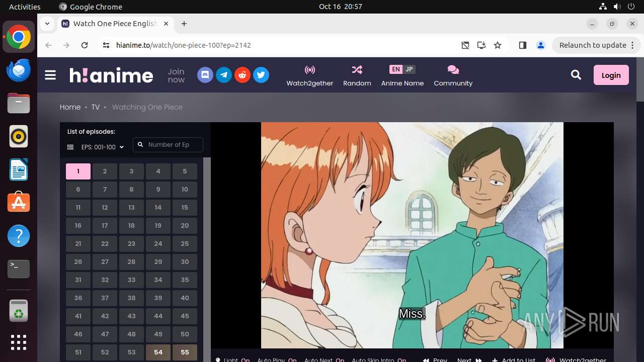This screenshot has height=362, width=644.
Task: Open Ubuntu Software from the dock
Action: [x=19, y=203]
